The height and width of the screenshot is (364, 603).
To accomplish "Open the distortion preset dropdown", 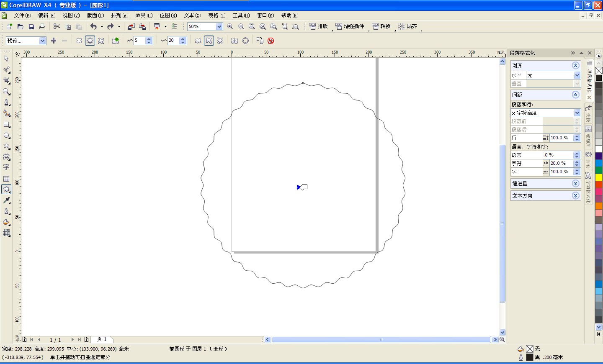I will (x=42, y=41).
